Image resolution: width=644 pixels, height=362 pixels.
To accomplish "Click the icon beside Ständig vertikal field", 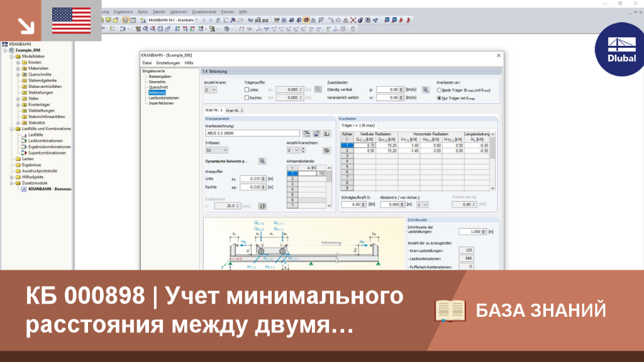I will coord(426,90).
